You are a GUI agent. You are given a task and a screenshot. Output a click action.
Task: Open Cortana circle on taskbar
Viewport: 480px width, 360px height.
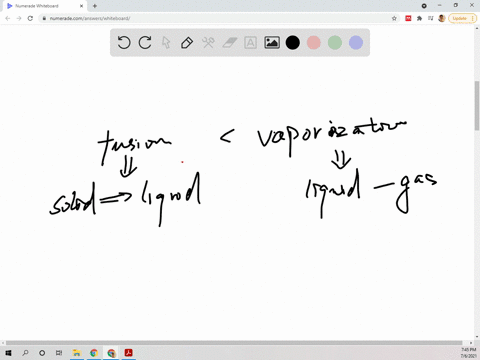[42, 353]
